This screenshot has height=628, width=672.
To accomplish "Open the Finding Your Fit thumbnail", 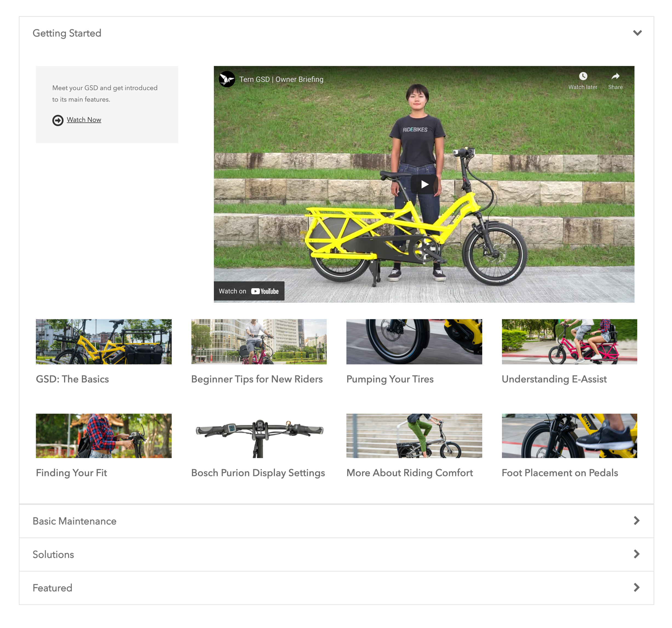I will (x=104, y=436).
